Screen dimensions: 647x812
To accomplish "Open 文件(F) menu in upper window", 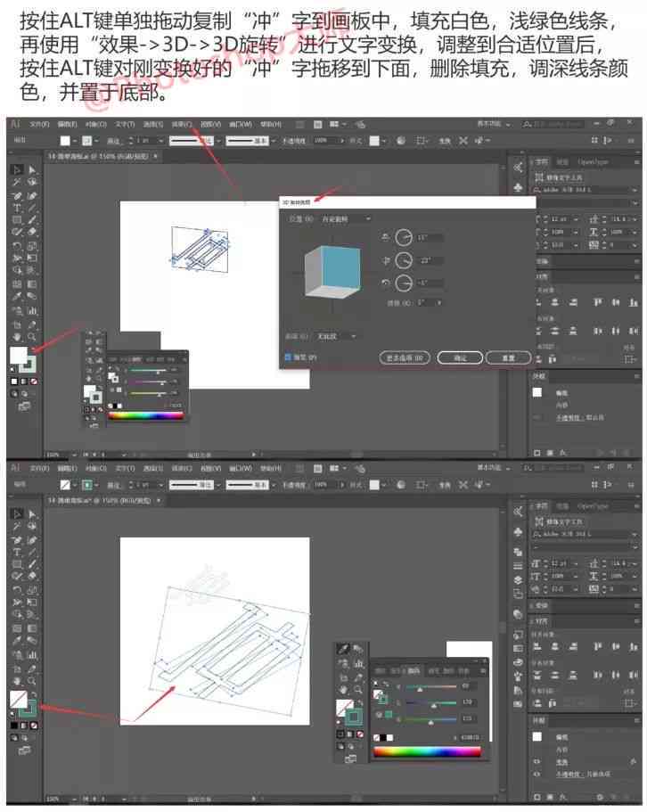I will [x=39, y=124].
